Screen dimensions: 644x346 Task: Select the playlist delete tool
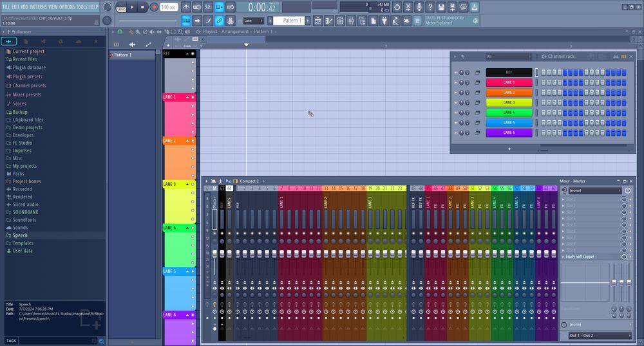(144, 32)
